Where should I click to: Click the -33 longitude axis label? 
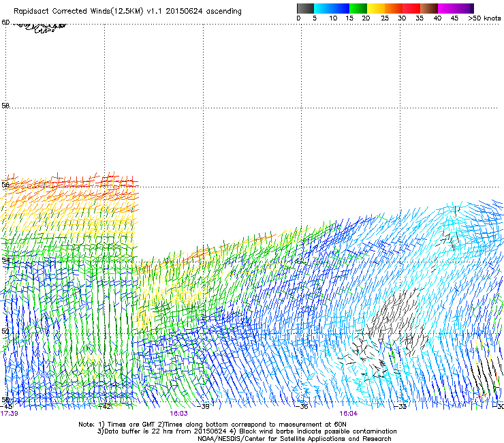pos(400,406)
